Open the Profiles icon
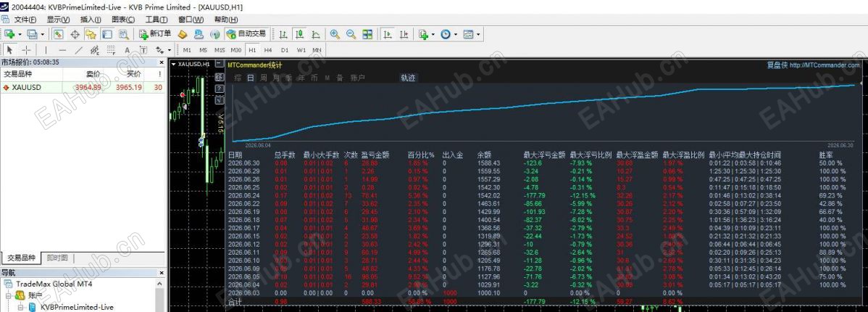The width and height of the screenshot is (868, 312). pos(32,34)
